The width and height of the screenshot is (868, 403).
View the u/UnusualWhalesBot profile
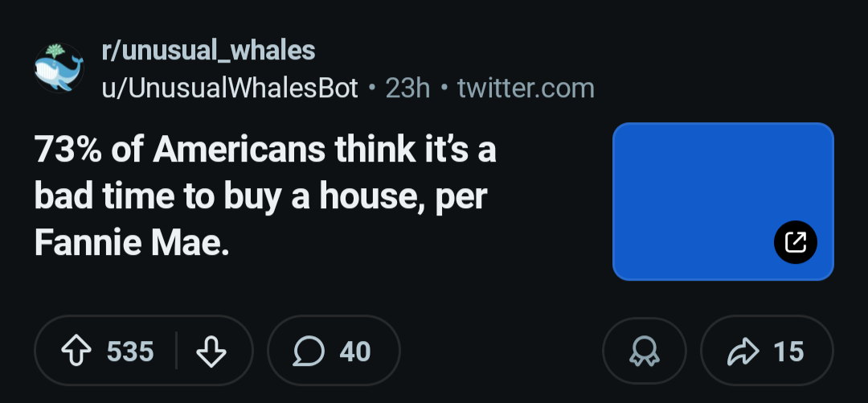point(229,88)
